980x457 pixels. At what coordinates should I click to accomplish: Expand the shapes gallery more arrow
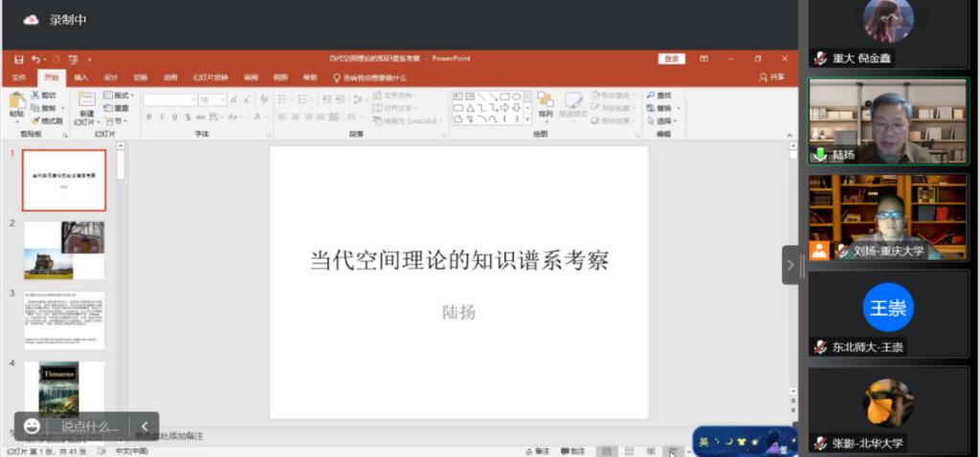528,120
